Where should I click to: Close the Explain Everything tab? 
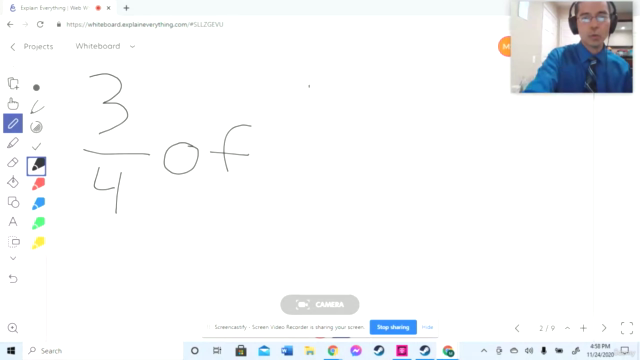pyautogui.click(x=109, y=8)
